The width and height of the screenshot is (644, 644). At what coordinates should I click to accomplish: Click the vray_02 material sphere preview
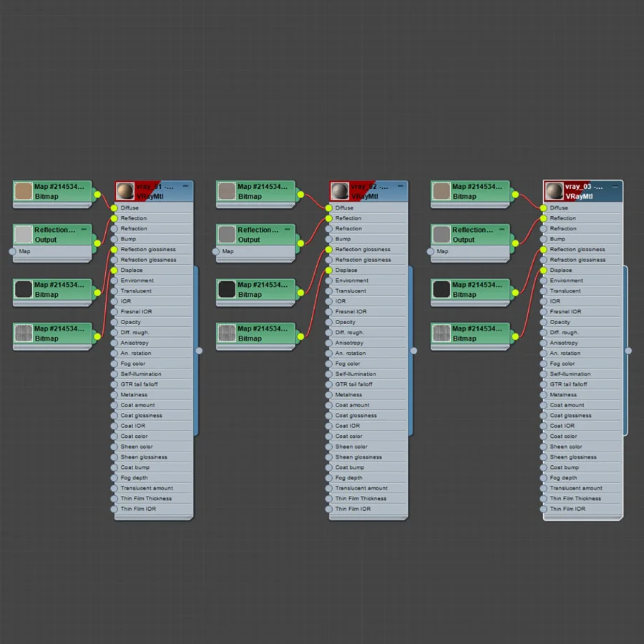click(340, 191)
